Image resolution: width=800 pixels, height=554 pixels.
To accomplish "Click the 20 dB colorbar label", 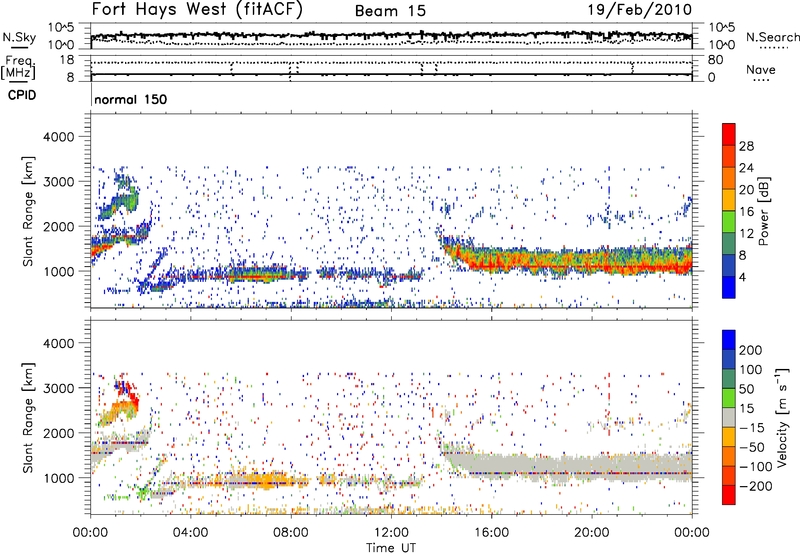I will [x=746, y=190].
